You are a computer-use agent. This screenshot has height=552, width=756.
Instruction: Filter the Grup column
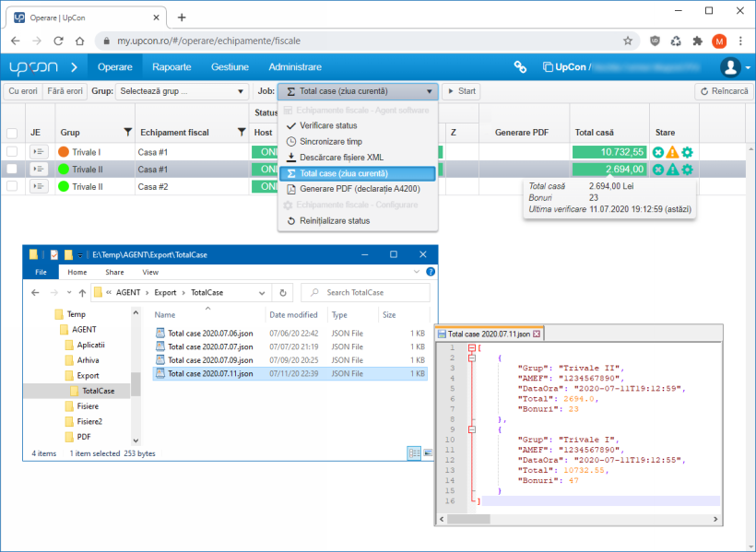coord(128,132)
